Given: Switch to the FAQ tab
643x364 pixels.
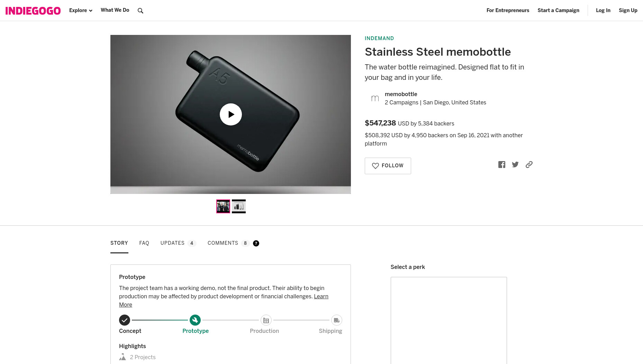Looking at the screenshot, I should coord(144,243).
